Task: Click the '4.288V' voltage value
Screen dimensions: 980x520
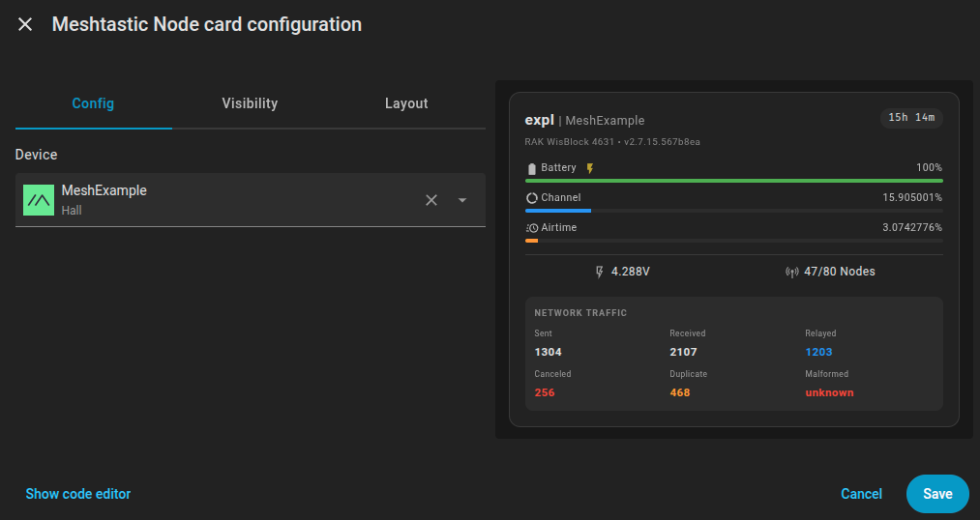Action: [x=630, y=272]
